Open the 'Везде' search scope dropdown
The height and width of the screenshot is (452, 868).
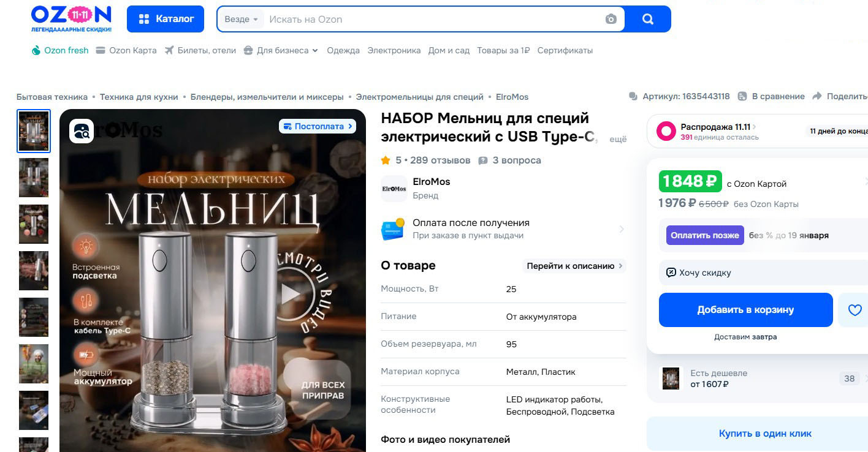(241, 19)
